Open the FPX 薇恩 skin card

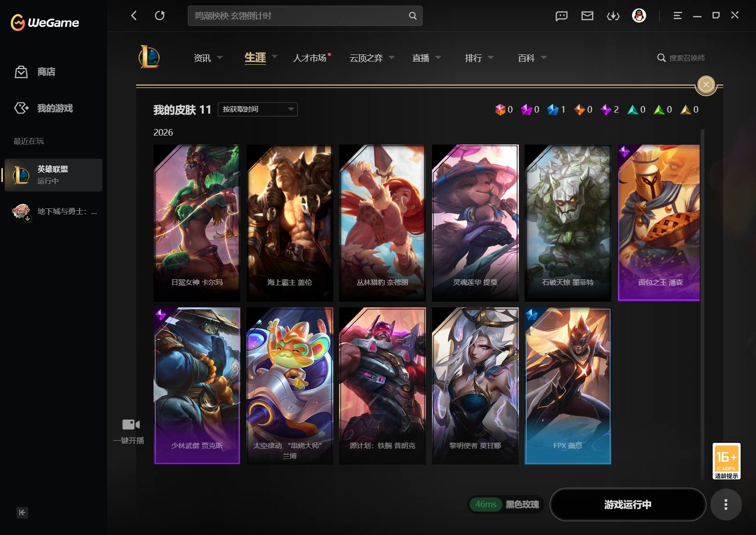coord(568,386)
